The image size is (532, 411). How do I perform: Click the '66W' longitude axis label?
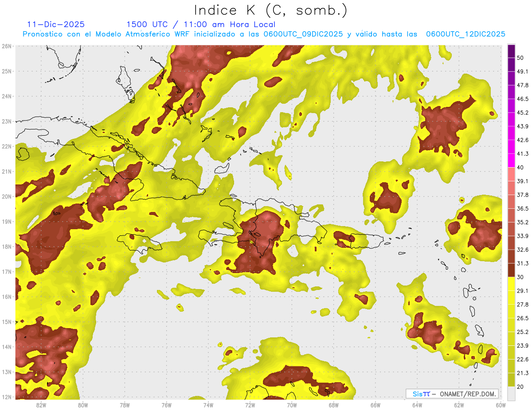coord(376,405)
